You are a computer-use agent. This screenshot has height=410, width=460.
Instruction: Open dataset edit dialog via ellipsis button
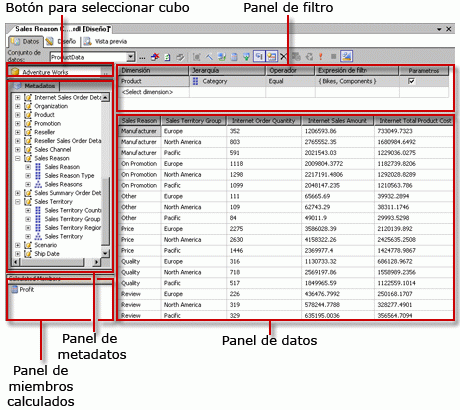coord(142,57)
